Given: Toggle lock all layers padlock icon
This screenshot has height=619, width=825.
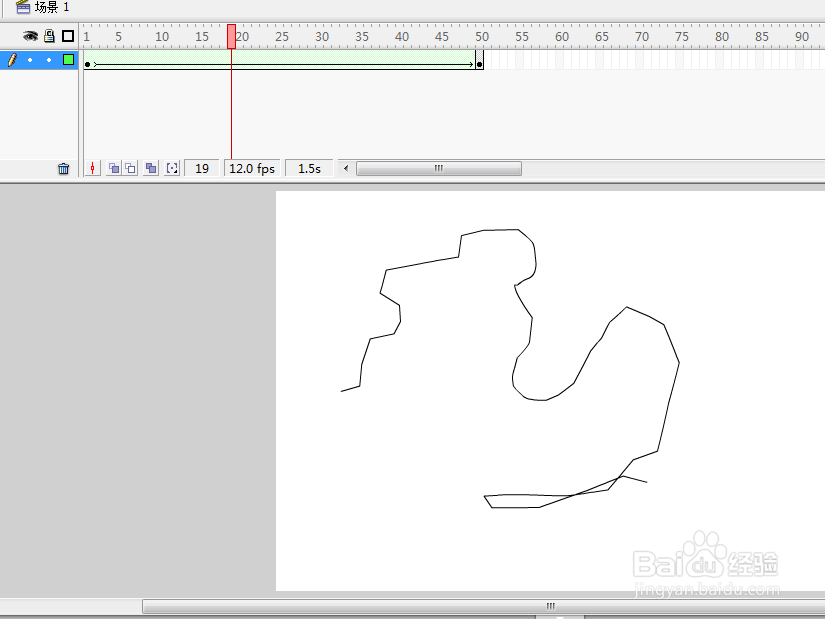Looking at the screenshot, I should (x=49, y=36).
